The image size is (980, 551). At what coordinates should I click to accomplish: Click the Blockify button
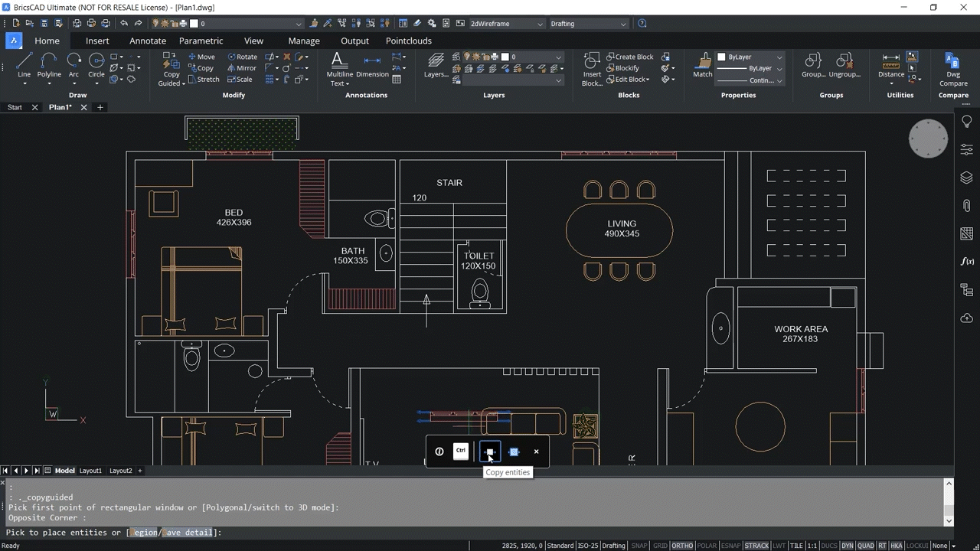pos(626,67)
